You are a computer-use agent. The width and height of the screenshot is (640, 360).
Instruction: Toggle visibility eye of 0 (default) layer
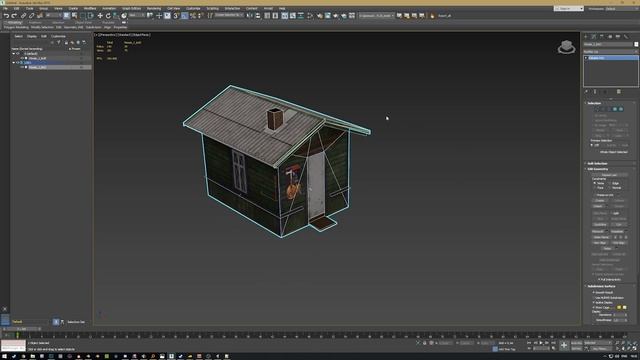point(18,53)
